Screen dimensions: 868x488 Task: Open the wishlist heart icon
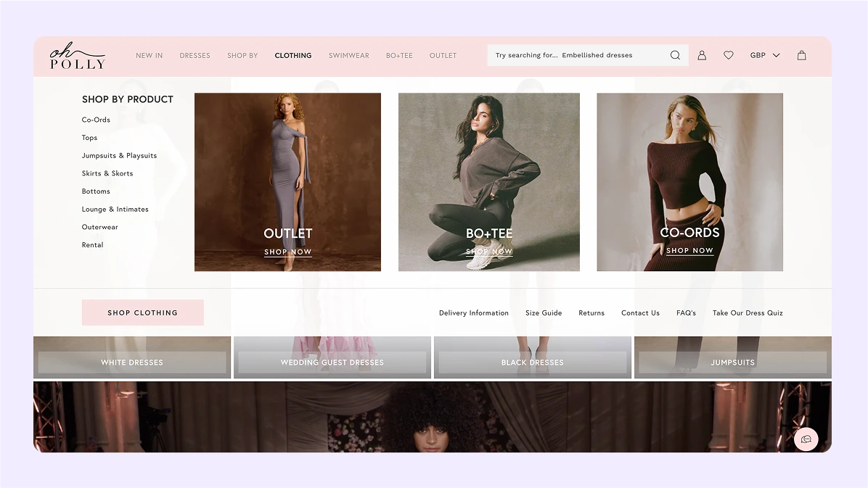pyautogui.click(x=729, y=55)
